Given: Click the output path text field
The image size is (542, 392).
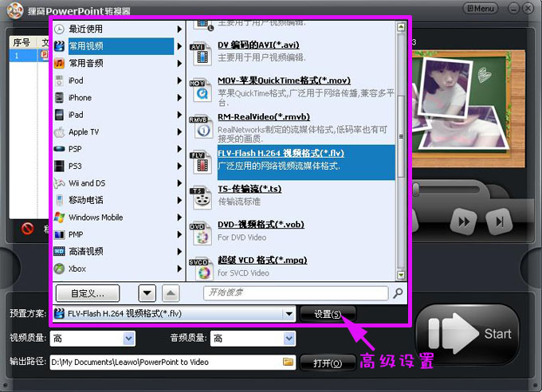Looking at the screenshot, I should pyautogui.click(x=172, y=363).
